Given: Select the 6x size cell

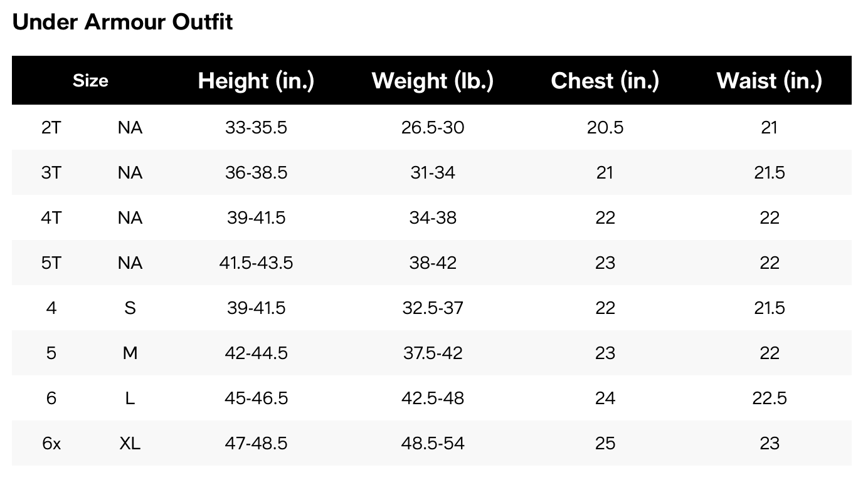Looking at the screenshot, I should click(x=51, y=443).
